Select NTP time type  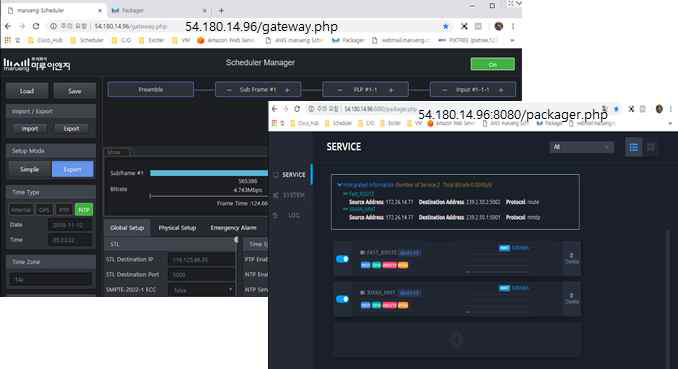coord(83,210)
